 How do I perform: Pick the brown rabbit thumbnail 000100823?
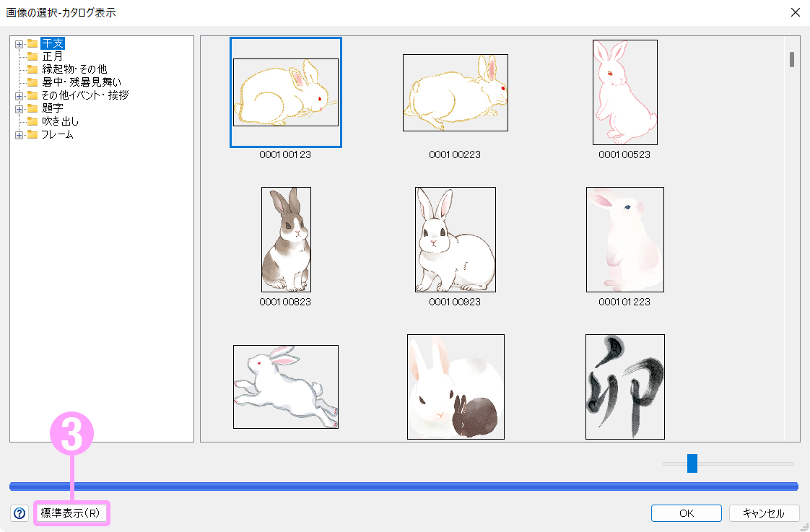pyautogui.click(x=286, y=240)
